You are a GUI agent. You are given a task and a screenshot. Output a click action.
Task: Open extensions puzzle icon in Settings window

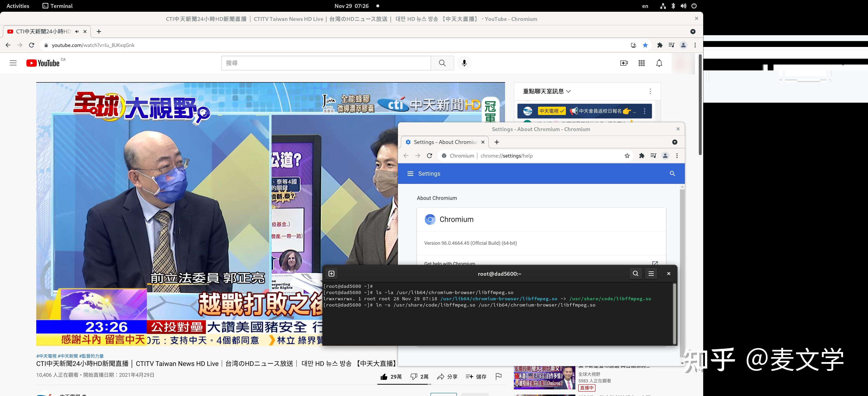pos(641,155)
